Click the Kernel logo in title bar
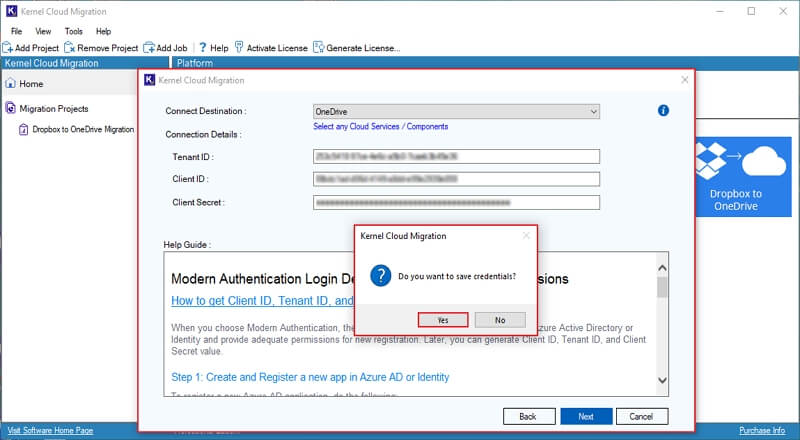This screenshot has width=800, height=440. [11, 11]
